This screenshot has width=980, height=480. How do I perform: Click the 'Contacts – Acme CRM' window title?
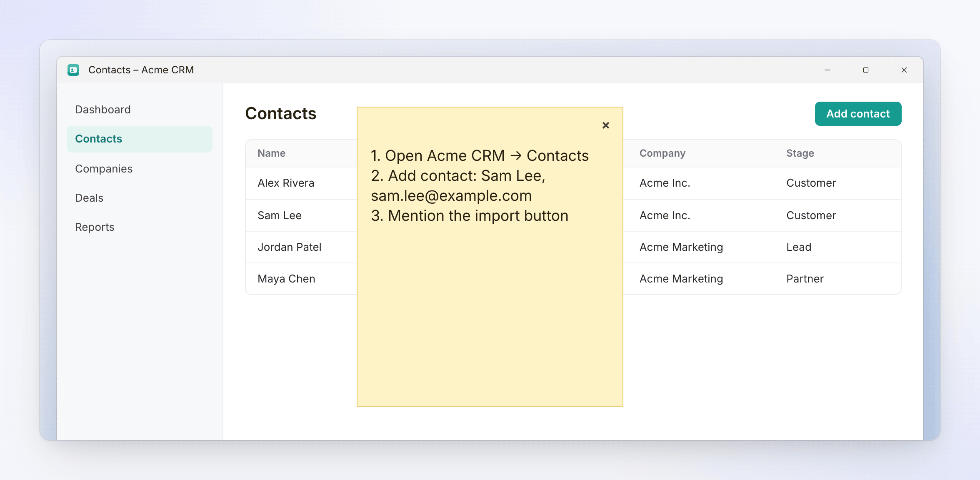tap(141, 70)
